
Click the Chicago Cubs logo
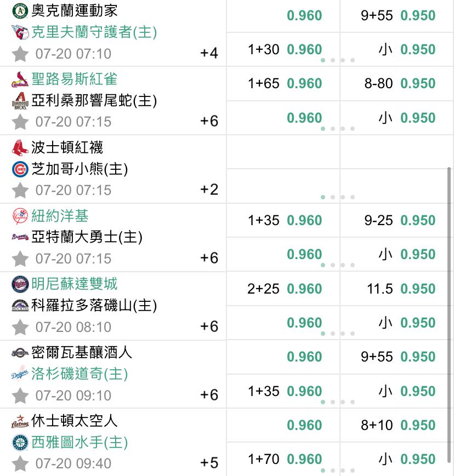click(x=20, y=169)
